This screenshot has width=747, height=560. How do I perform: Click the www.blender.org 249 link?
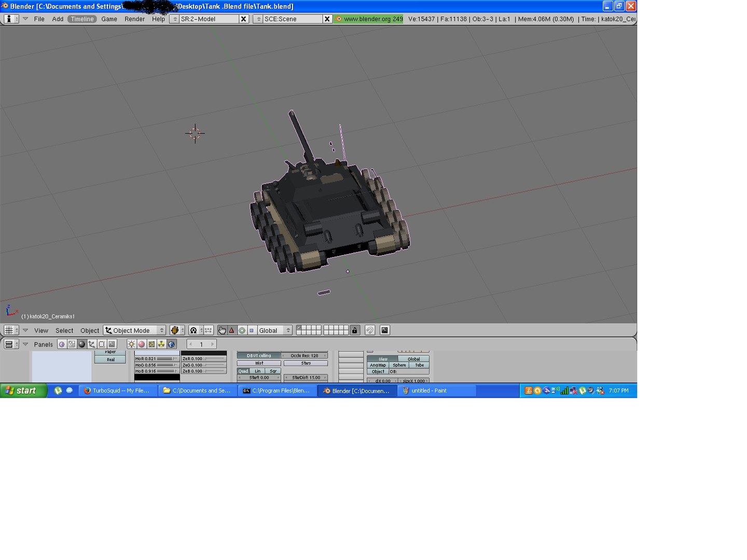369,19
